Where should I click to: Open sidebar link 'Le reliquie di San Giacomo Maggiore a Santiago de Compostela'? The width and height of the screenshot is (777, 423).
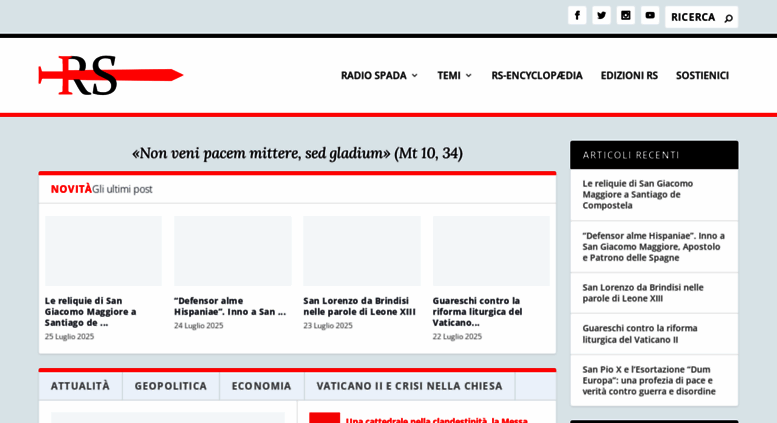click(x=638, y=194)
